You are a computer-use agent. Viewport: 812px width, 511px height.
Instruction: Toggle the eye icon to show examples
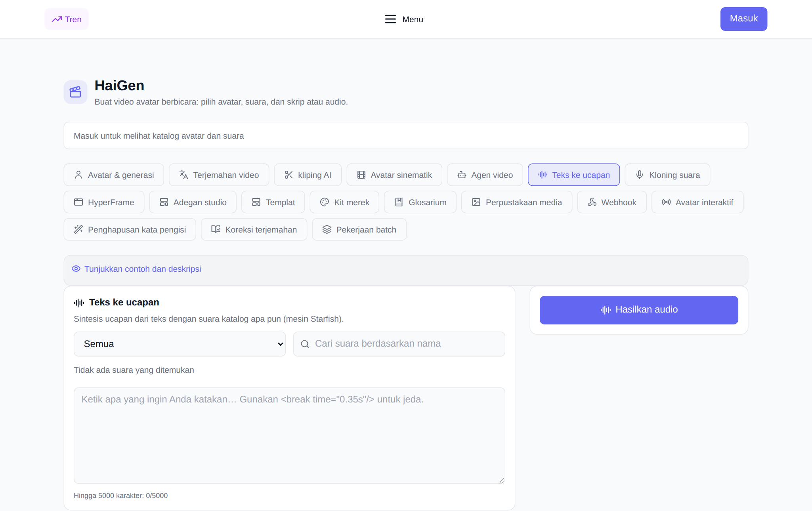click(76, 269)
